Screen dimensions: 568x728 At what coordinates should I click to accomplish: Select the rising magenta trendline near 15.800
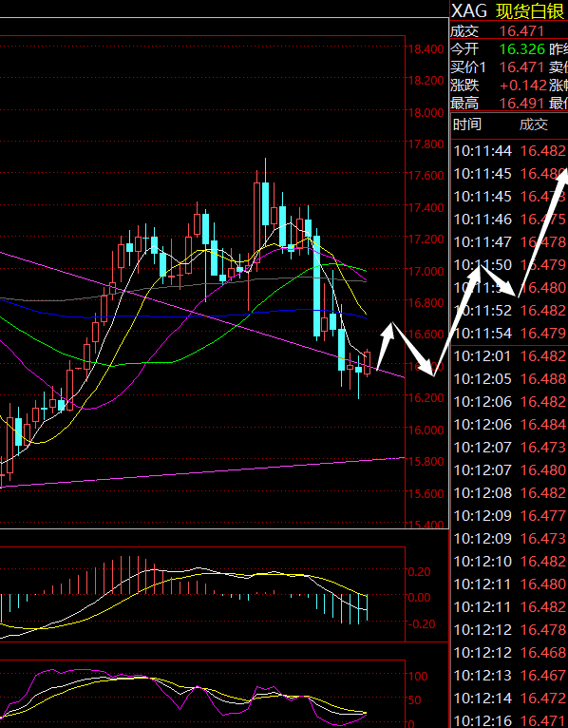point(202,472)
